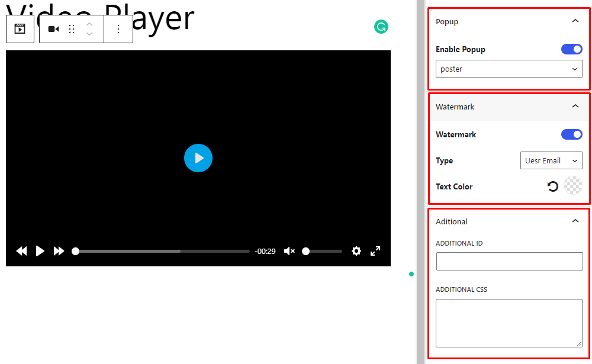Click the drag handle in the block toolbar
Image resolution: width=592 pixels, height=364 pixels.
point(71,28)
